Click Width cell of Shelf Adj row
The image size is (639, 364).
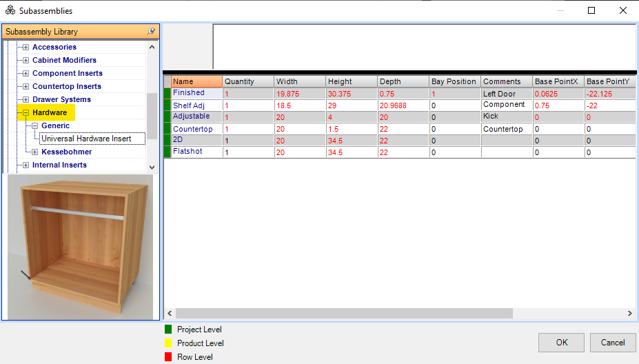300,105
